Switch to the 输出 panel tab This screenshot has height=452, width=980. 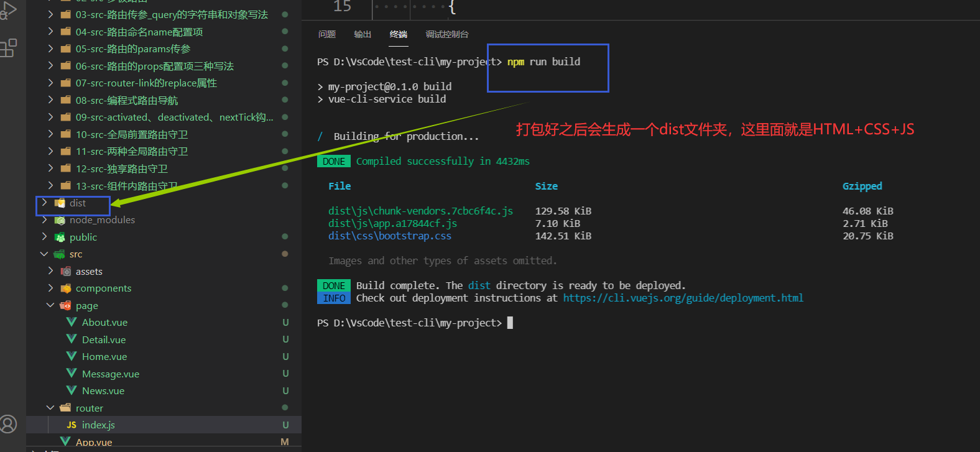point(363,34)
